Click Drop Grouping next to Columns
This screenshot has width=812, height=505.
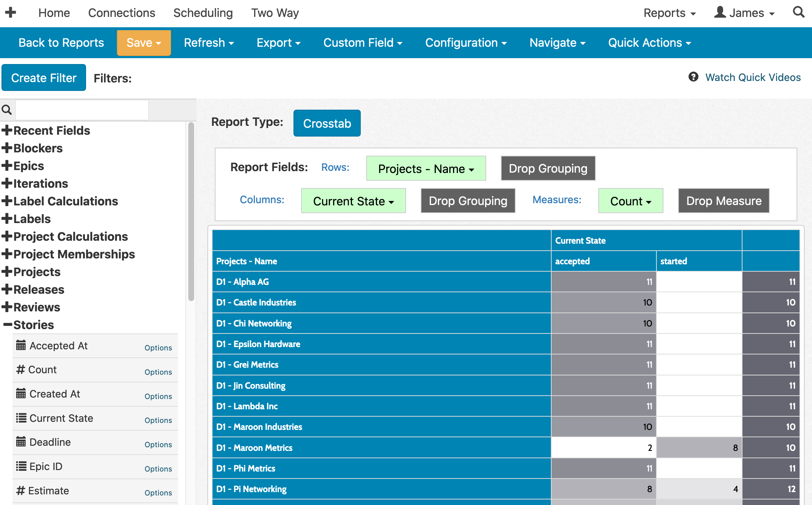(x=468, y=201)
